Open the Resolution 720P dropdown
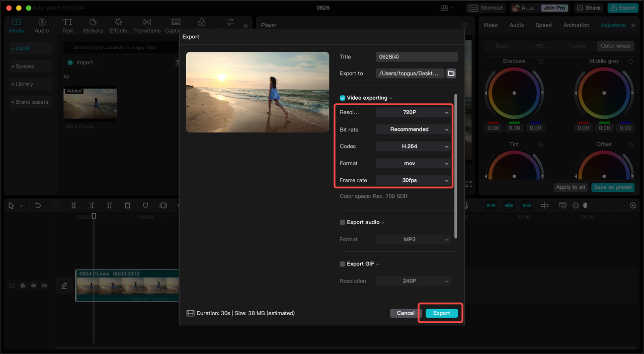Viewport: 644px width, 354px height. tap(413, 112)
